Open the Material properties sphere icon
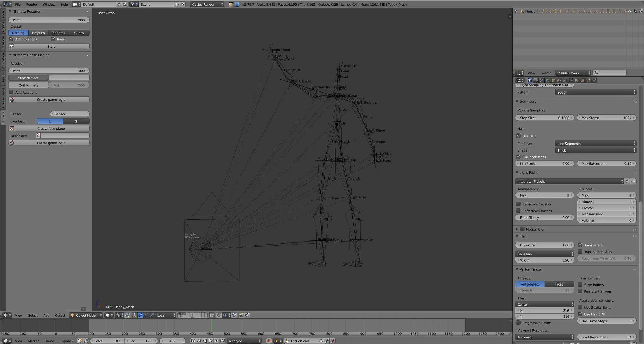This screenshot has width=644, height=344. 577,80
